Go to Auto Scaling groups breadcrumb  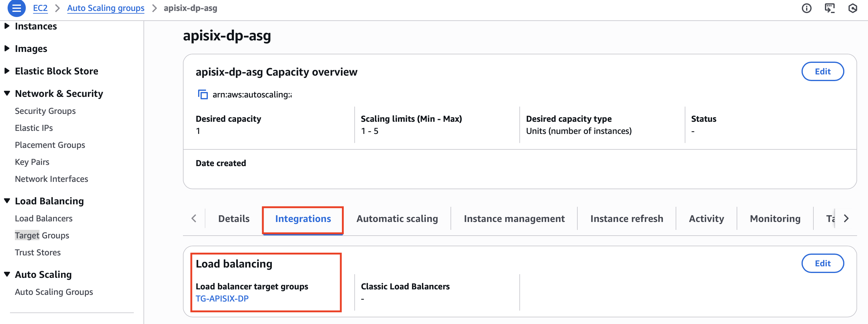[x=106, y=8]
